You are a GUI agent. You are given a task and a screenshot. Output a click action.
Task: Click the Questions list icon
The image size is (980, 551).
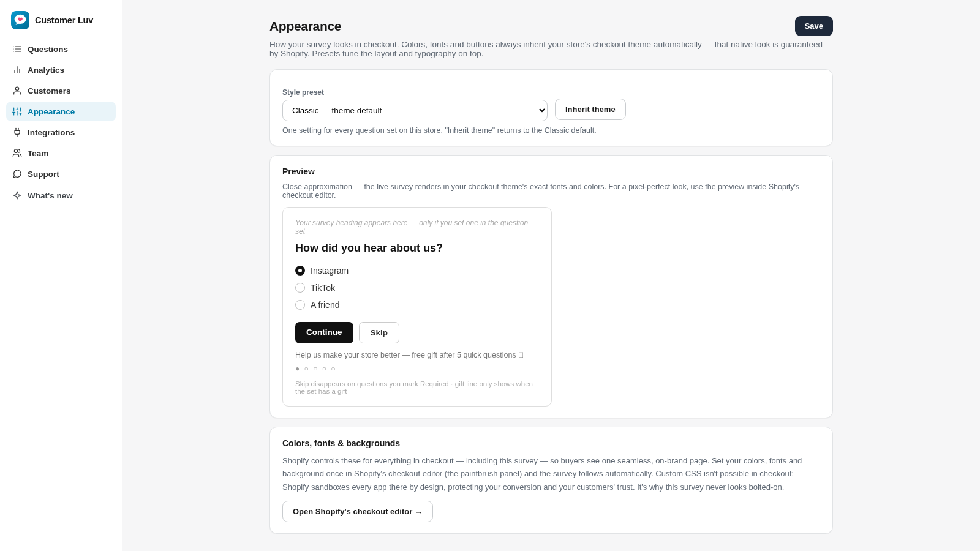pos(17,49)
